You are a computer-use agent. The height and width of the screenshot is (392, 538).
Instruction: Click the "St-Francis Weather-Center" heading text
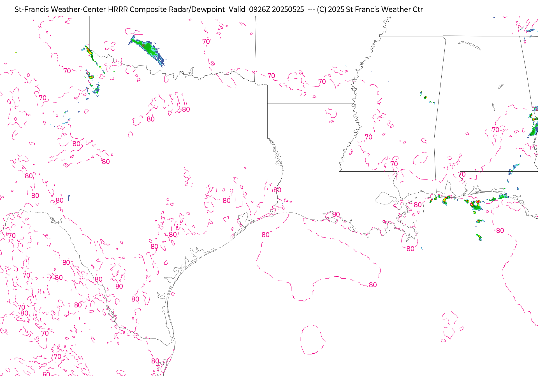click(60, 10)
